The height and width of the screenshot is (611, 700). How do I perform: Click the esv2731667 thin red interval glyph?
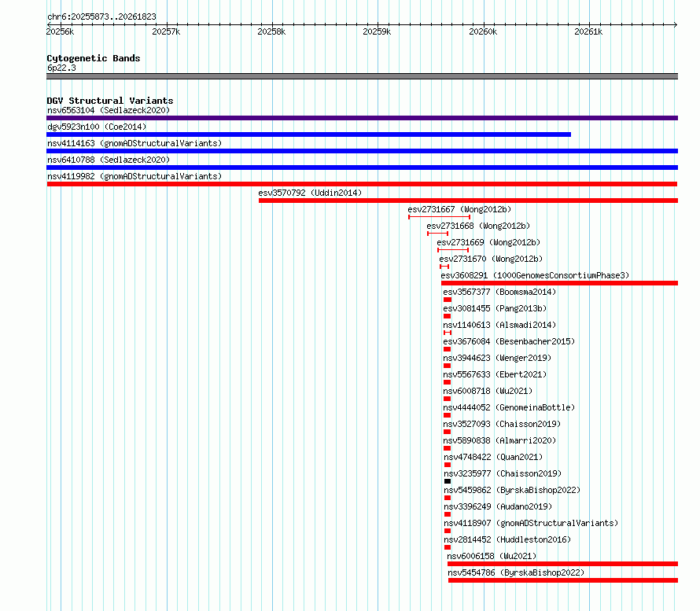click(x=440, y=217)
